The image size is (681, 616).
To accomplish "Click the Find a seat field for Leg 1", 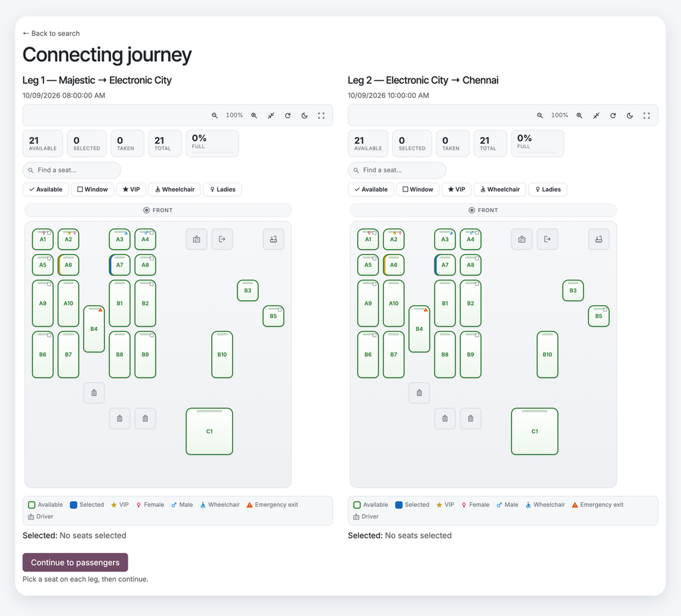I will [x=72, y=170].
